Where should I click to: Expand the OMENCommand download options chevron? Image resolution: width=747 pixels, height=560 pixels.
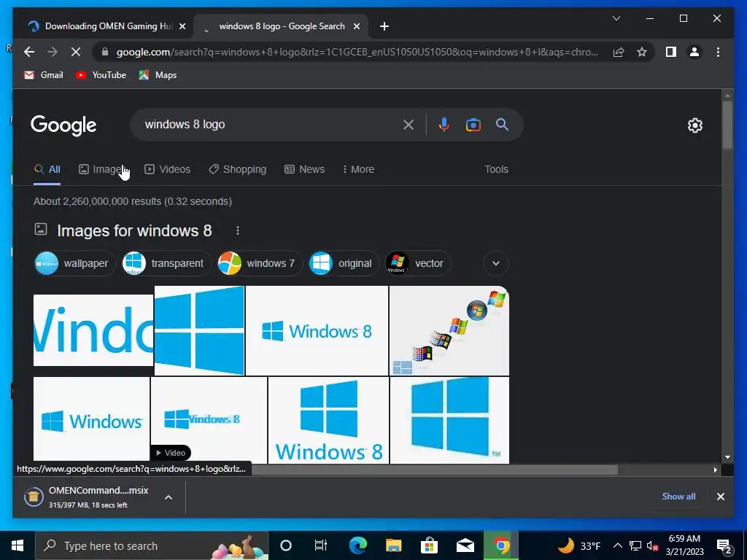[169, 497]
